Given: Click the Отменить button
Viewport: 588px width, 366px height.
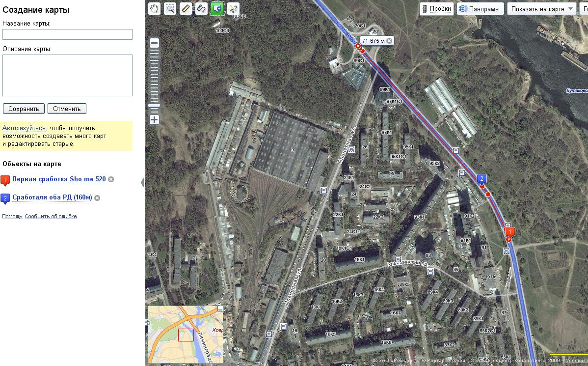Looking at the screenshot, I should (x=67, y=109).
